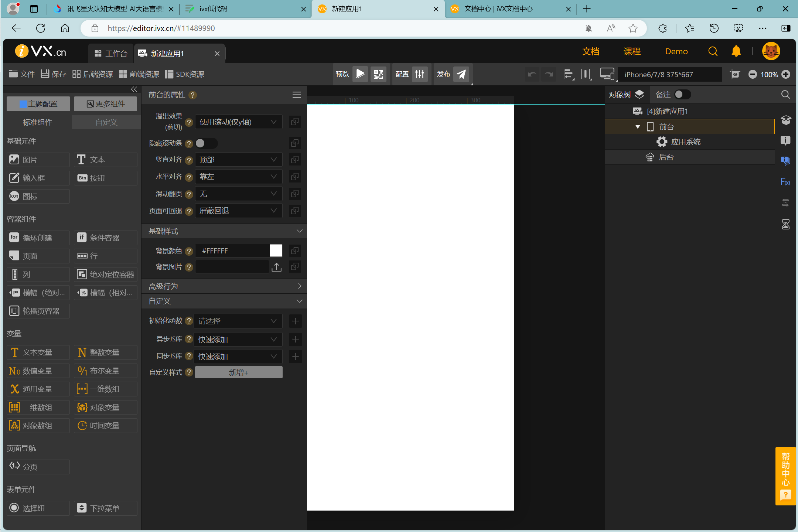Image resolution: width=798 pixels, height=532 pixels.
Task: Switch to the 工作台 tab
Action: 111,54
